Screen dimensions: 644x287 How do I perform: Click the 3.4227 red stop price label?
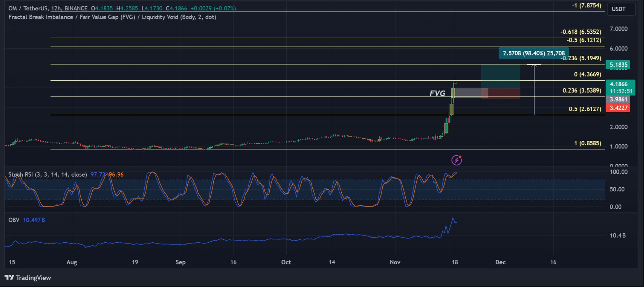point(618,108)
